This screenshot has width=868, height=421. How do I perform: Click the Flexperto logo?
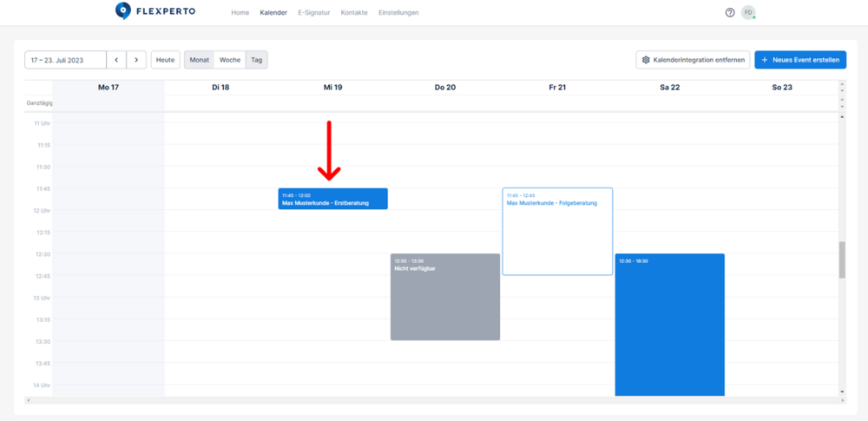(156, 12)
